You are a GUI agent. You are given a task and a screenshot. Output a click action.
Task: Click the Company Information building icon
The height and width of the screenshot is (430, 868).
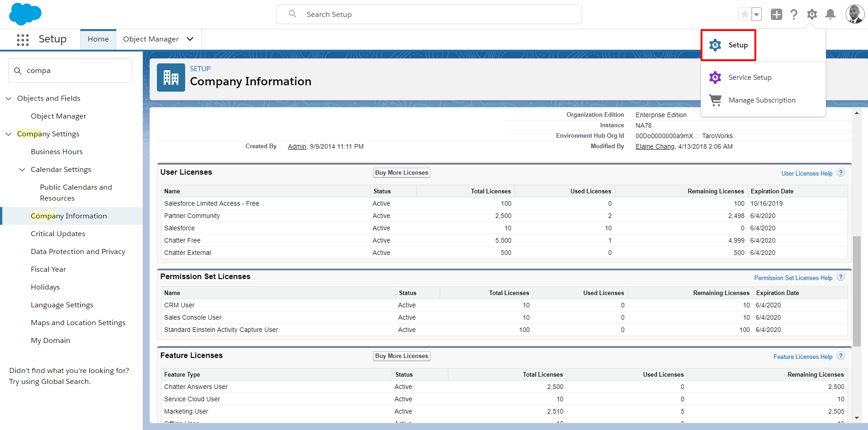tap(171, 78)
